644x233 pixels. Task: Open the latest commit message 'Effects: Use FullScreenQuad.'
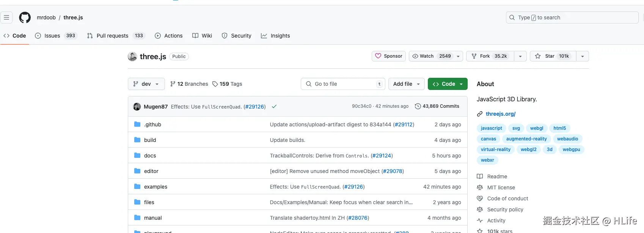click(206, 107)
